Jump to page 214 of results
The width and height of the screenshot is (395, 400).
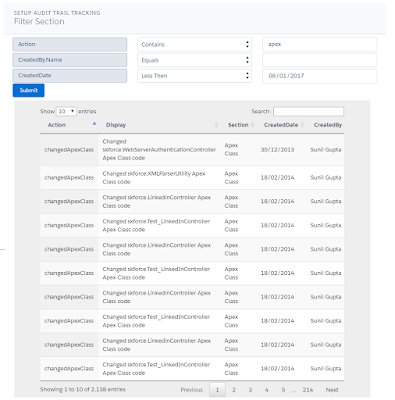click(308, 389)
